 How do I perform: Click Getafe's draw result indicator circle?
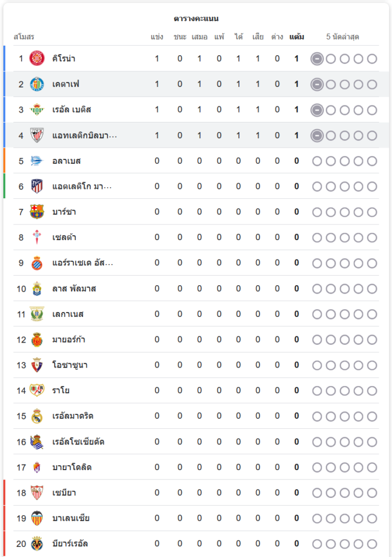(x=317, y=84)
